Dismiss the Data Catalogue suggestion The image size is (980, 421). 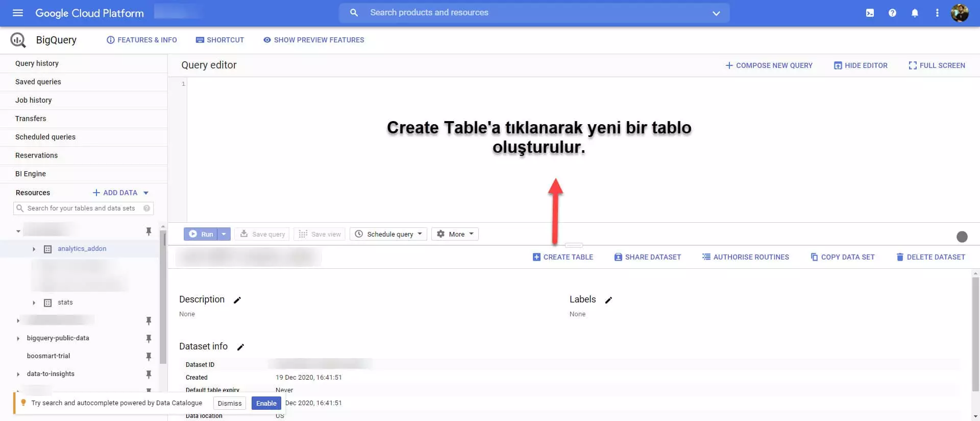pos(230,403)
